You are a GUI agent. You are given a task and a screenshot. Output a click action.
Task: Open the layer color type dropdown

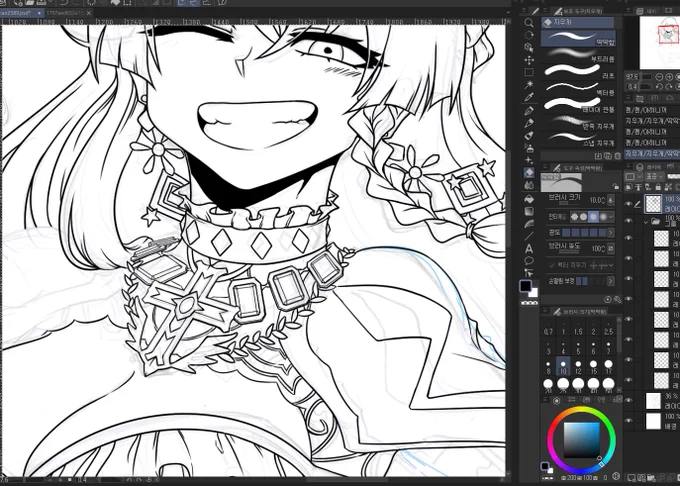(x=634, y=176)
